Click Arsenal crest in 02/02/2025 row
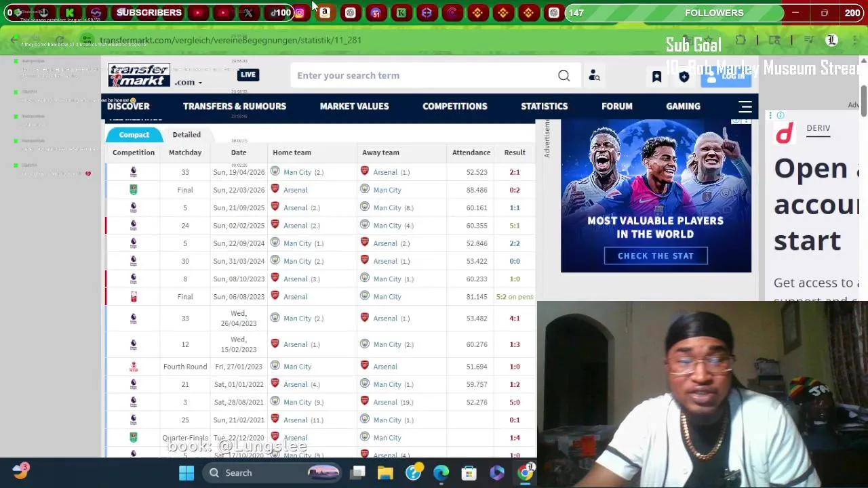The width and height of the screenshot is (868, 488). coord(275,225)
